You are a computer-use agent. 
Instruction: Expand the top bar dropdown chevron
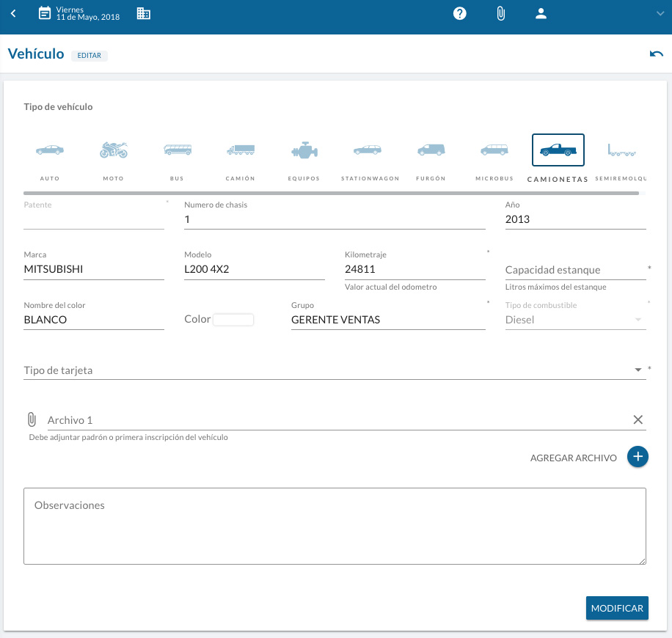coord(660,14)
